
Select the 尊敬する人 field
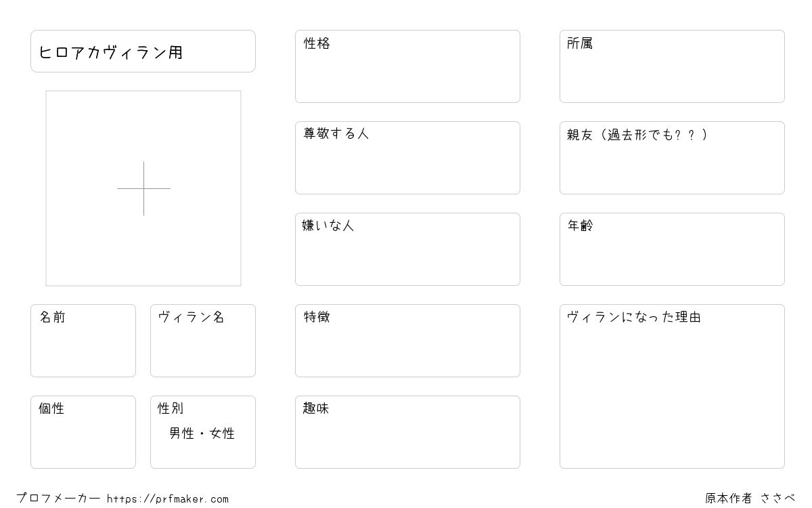(407, 158)
